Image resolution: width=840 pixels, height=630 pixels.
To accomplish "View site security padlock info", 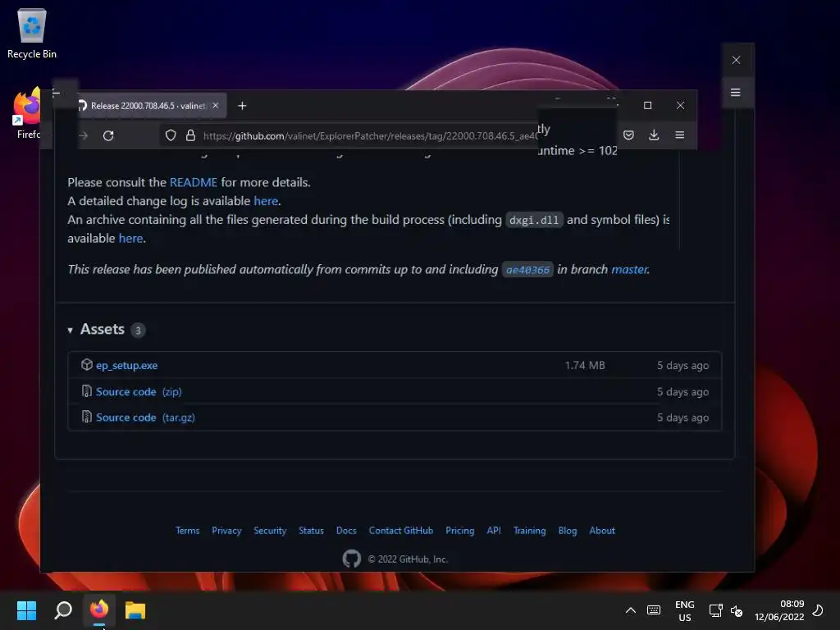I will coord(190,135).
